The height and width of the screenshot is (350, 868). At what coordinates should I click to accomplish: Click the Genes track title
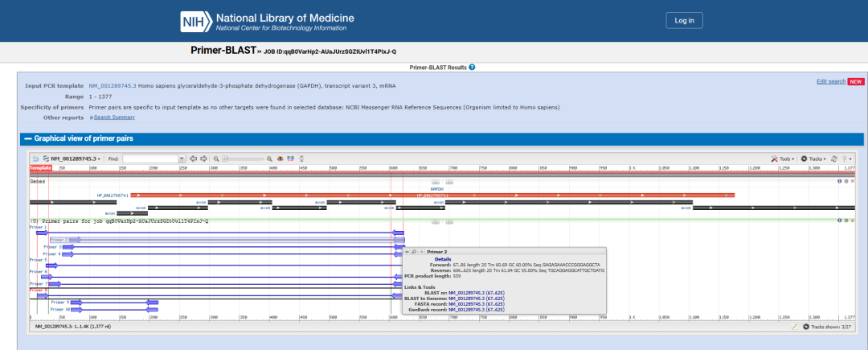[x=38, y=181]
